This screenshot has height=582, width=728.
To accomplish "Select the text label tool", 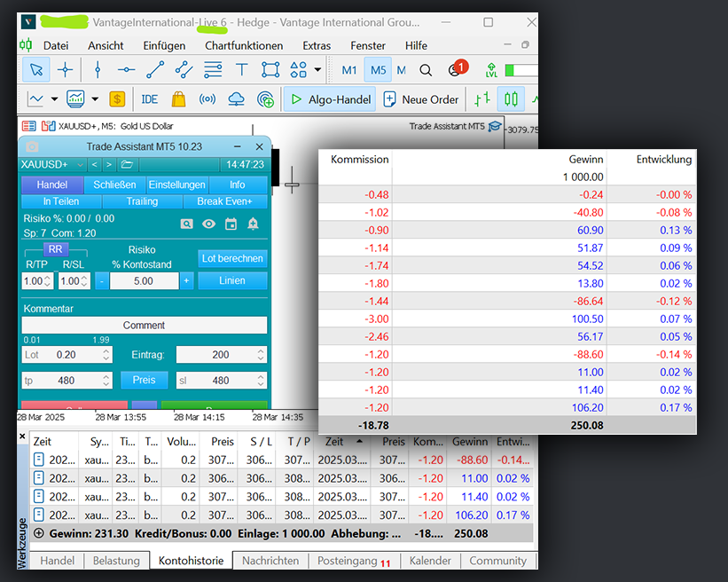I will (241, 70).
